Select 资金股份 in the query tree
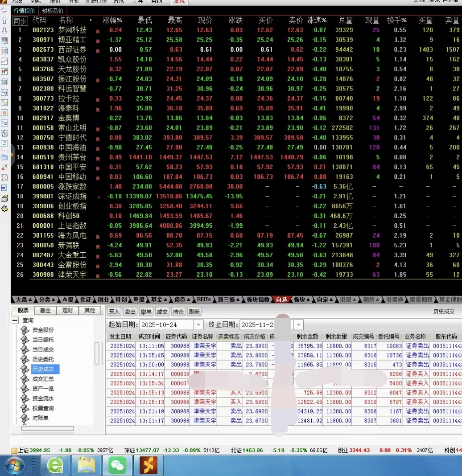Viewport: 462px width, 476px height. point(43,330)
